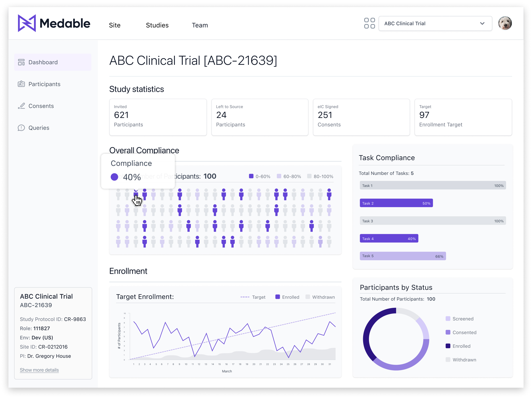
Task: Open the app grid launcher icon
Action: tap(369, 23)
